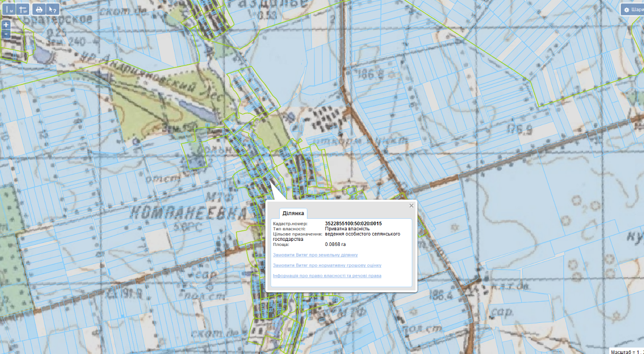Screen dimensions: 644x354
Task: Select the distance measurement tool
Action: point(9,9)
